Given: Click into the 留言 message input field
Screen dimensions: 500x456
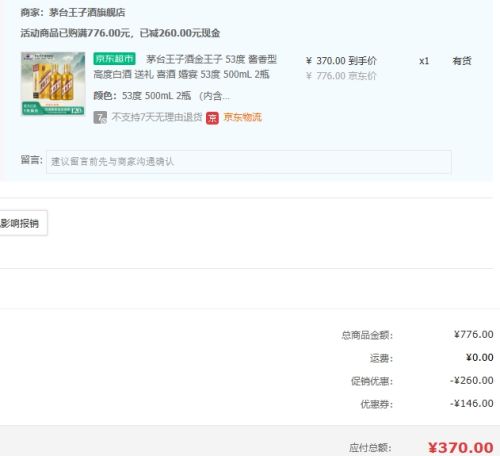Looking at the screenshot, I should coord(249,162).
